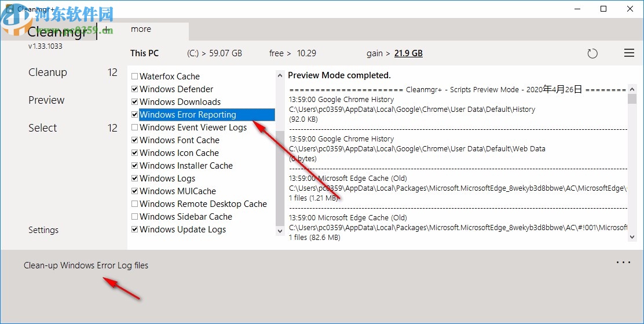The height and width of the screenshot is (324, 644).
Task: Open Settings in the sidebar
Action: point(43,230)
